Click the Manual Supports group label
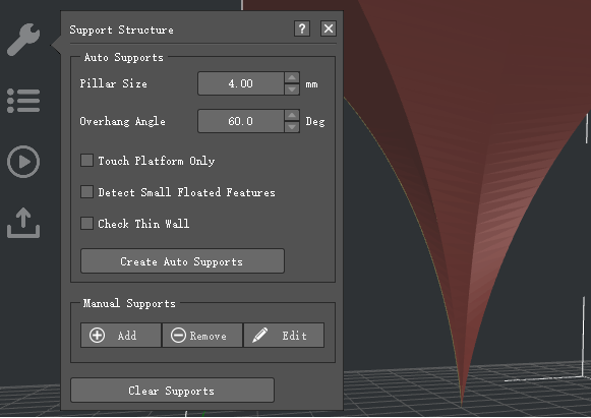Screen dimensions: 591x418 pos(129,303)
